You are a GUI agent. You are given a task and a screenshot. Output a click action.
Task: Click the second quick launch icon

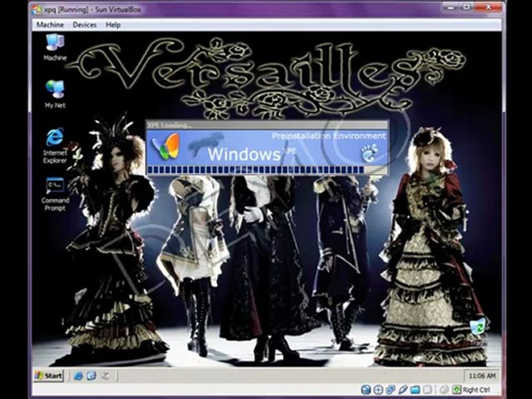coord(91,376)
